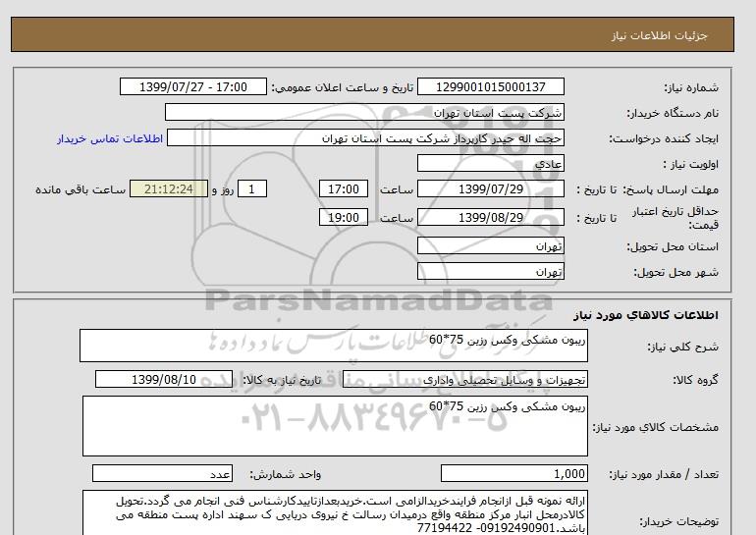The width and height of the screenshot is (756, 535).
Task: Select the label اولویت نیاز
Action: (690, 164)
